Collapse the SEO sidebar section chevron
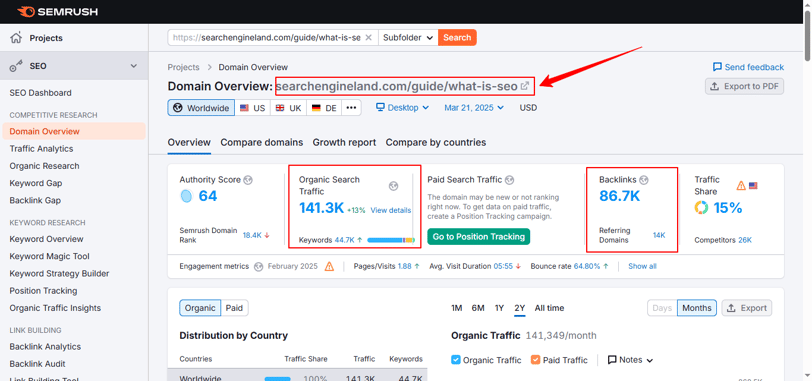Viewport: 812px width, 381px height. coord(134,66)
